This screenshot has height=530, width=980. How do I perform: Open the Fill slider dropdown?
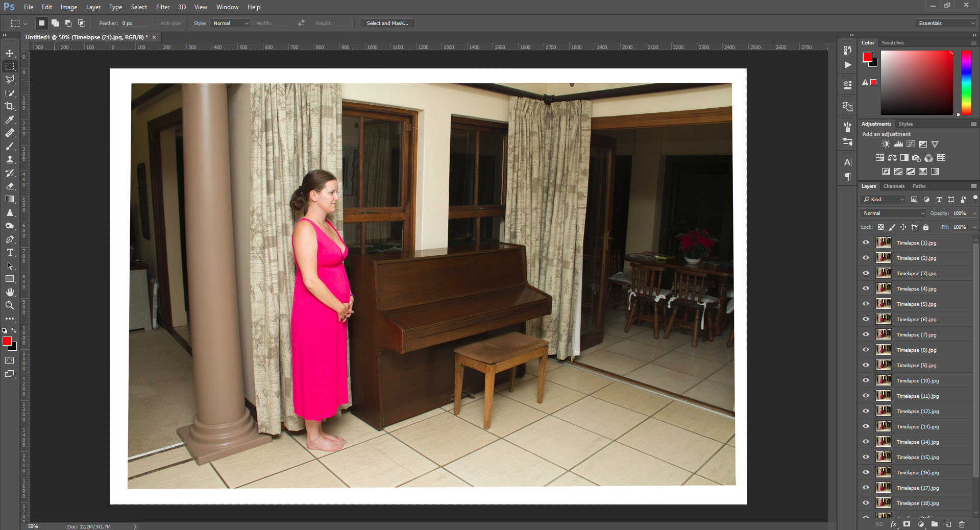[974, 227]
